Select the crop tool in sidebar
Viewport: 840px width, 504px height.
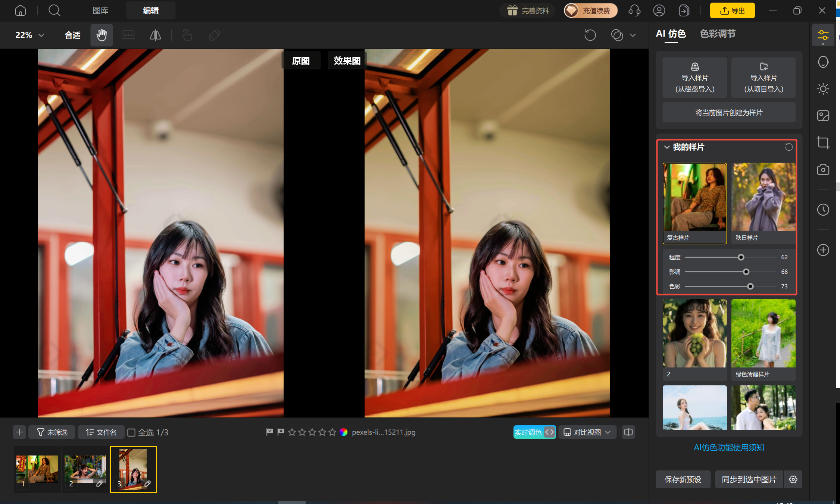coord(823,143)
